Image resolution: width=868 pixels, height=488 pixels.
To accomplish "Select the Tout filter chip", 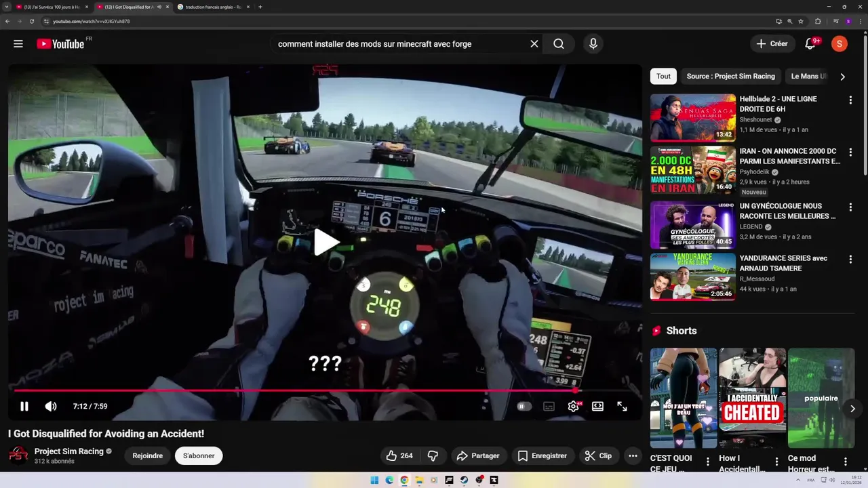I will click(663, 77).
